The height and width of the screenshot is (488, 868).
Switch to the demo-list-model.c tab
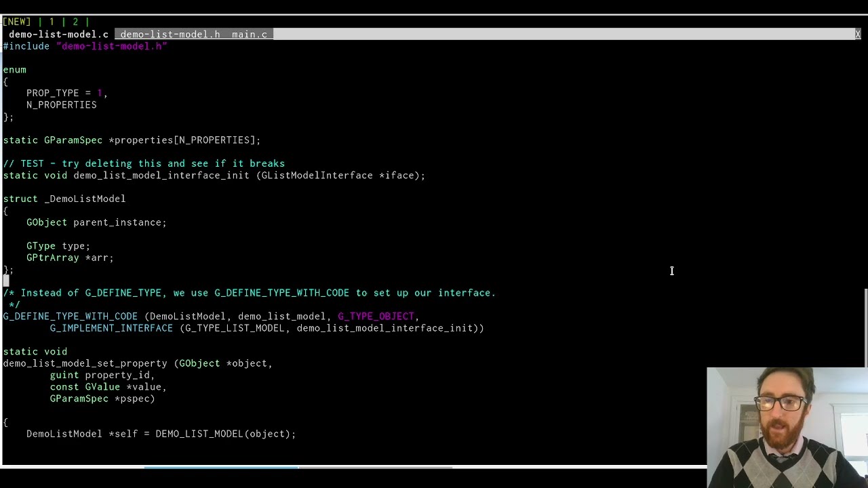point(58,34)
